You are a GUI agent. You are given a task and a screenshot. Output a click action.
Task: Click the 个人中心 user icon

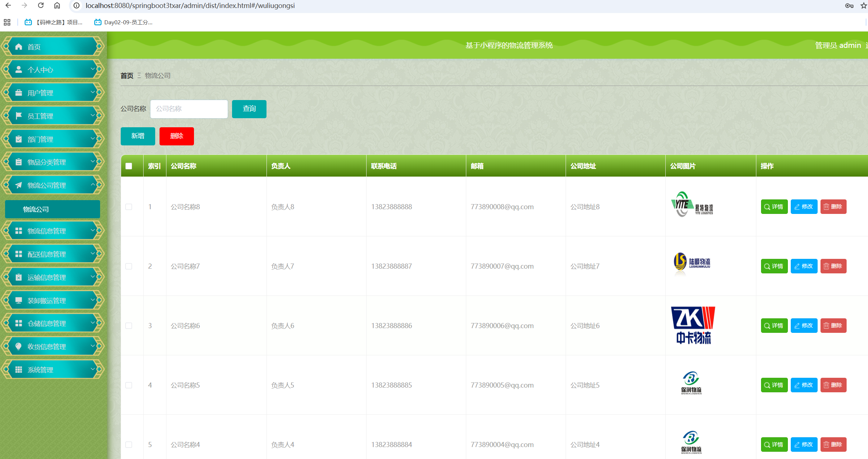pos(19,70)
